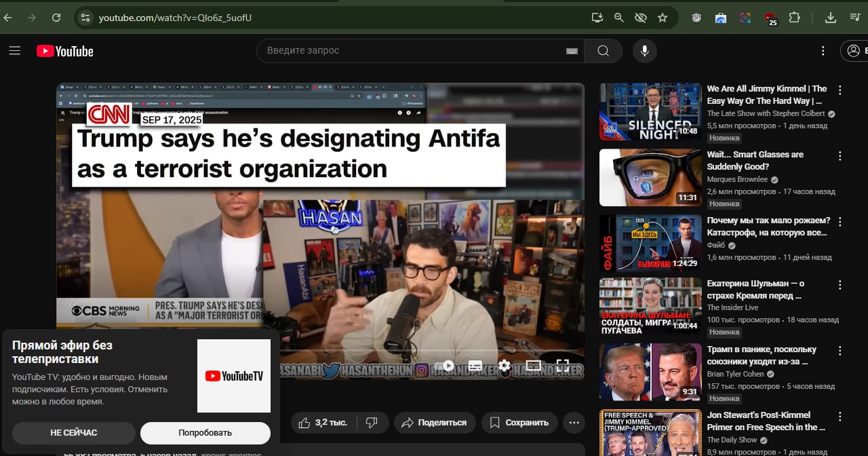Open the Jon Stewart Free Speech thumbnail
The width and height of the screenshot is (868, 456).
tap(650, 432)
